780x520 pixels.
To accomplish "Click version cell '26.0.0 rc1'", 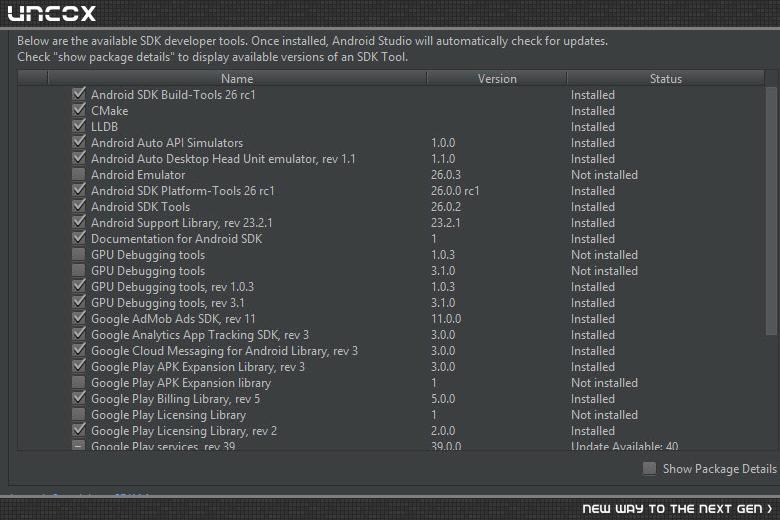I will [x=455, y=191].
